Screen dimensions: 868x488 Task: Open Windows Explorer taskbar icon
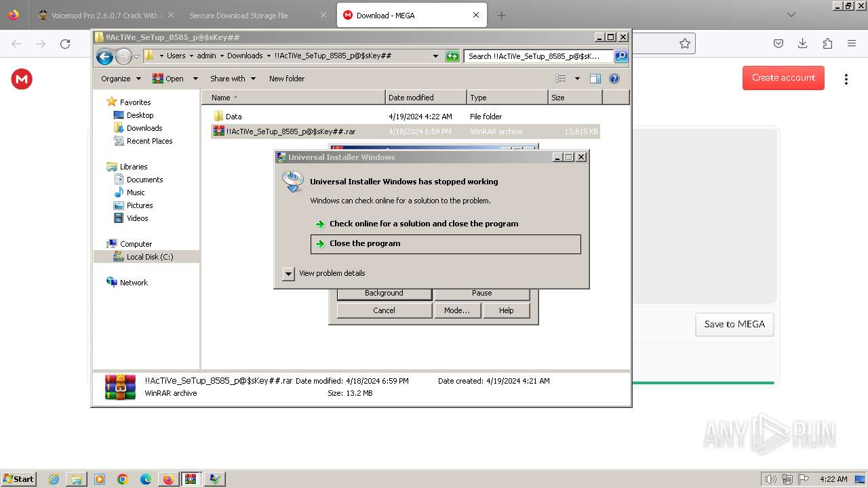tap(77, 479)
